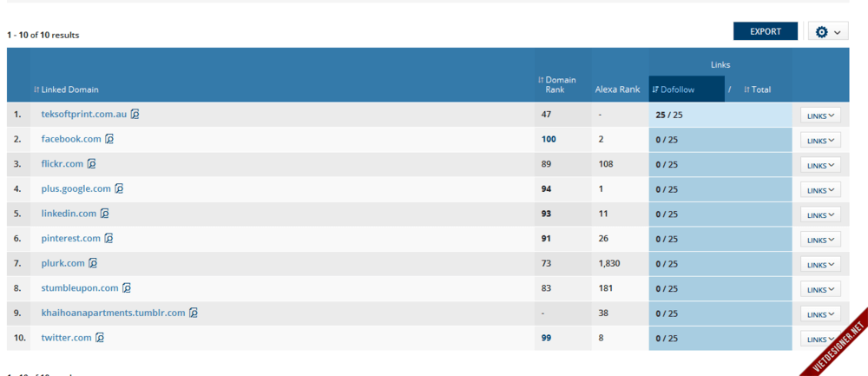Expand LINKS dropdown for flickr.com

point(820,165)
